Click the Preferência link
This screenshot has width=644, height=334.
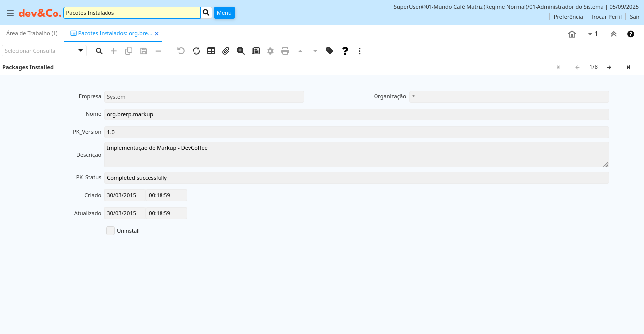568,17
